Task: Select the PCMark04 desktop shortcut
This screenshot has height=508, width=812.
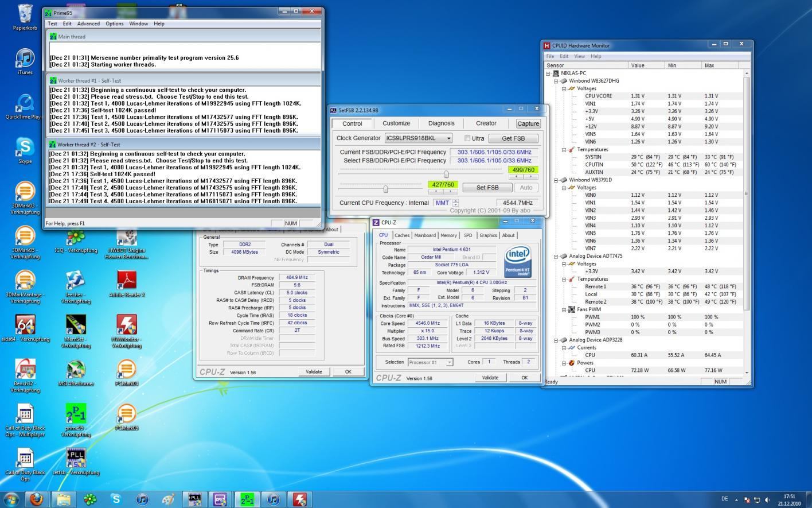Action: click(126, 373)
